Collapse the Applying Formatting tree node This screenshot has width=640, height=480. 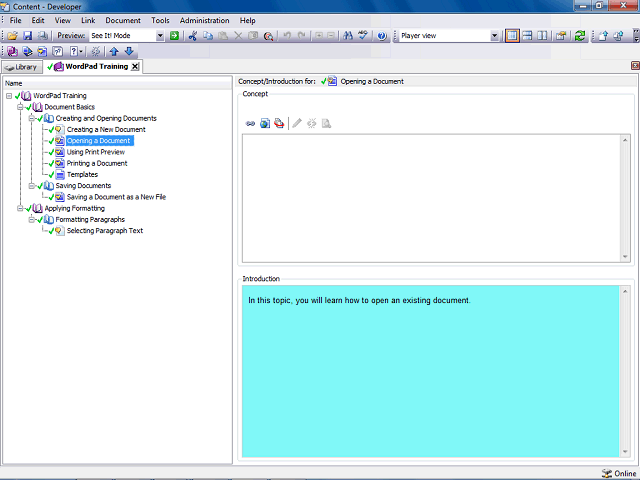click(20, 208)
